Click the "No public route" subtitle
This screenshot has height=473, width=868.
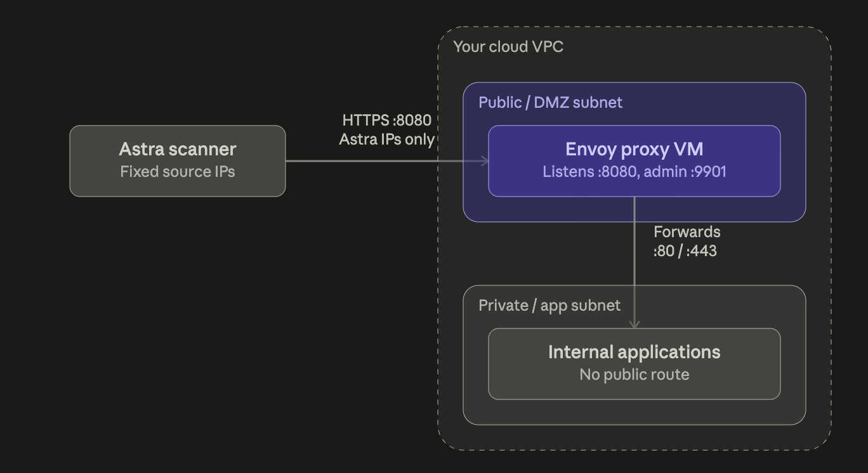(x=635, y=375)
